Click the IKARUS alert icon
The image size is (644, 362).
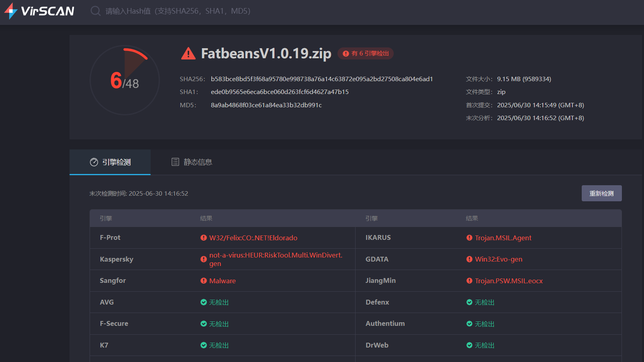coord(469,238)
